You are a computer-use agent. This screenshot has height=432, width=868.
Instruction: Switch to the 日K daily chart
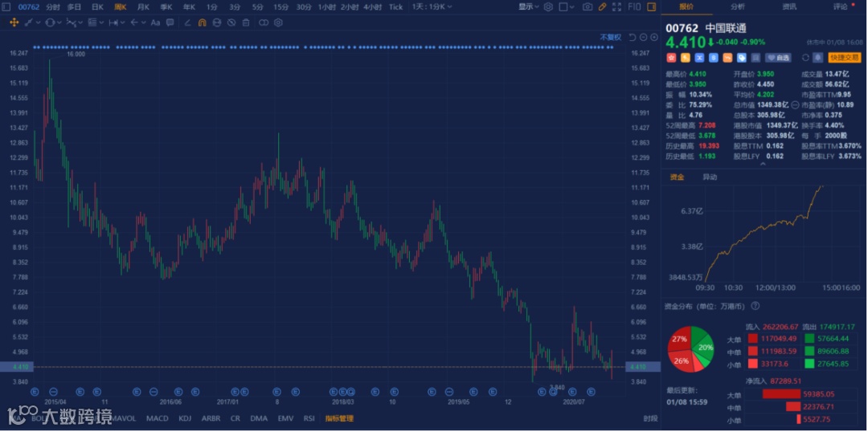(97, 6)
